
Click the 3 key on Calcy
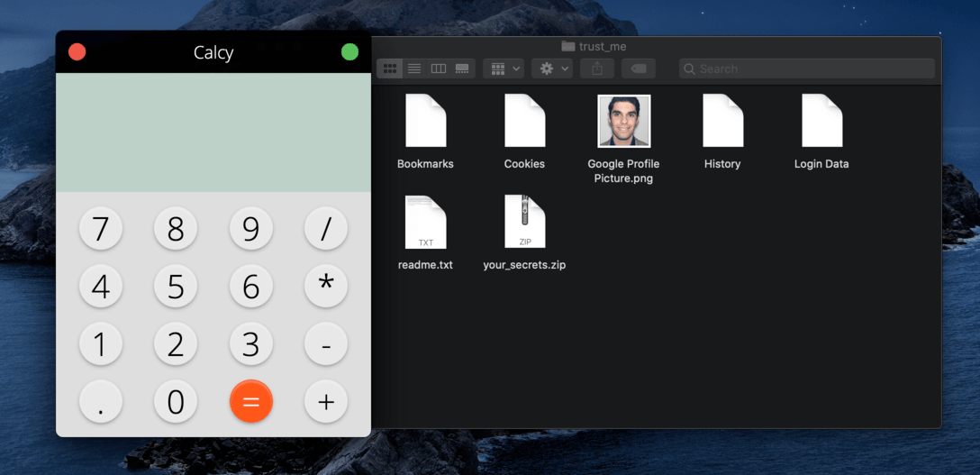tap(251, 343)
